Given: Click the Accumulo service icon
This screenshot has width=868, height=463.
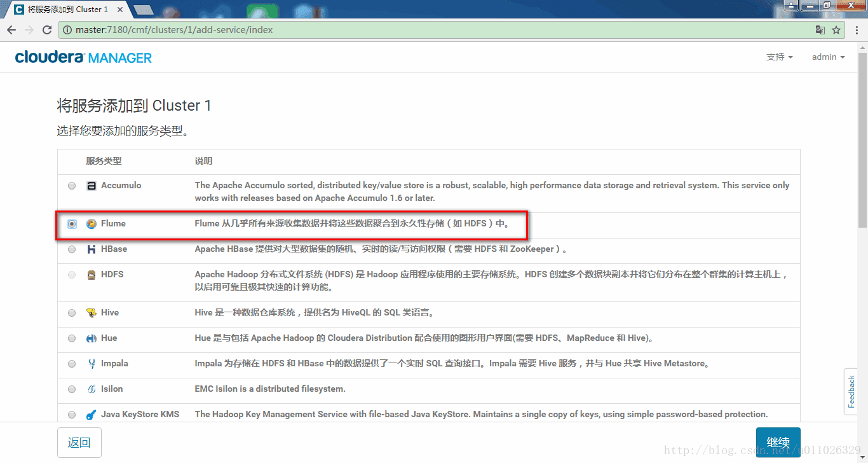Looking at the screenshot, I should [92, 186].
